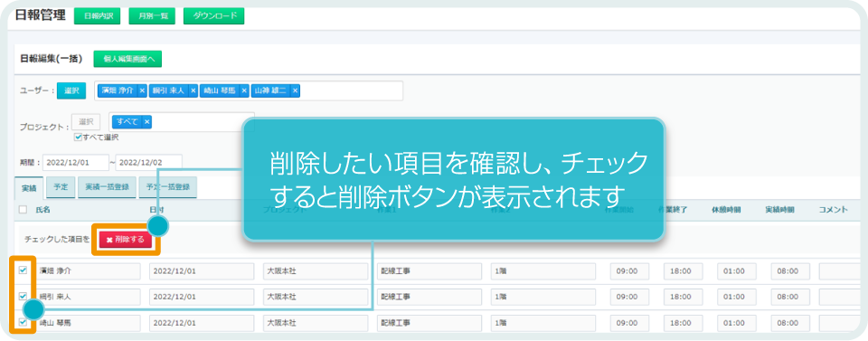
Task: Click the 大阪本社 project field in 綱引 来人 row
Action: tap(316, 297)
